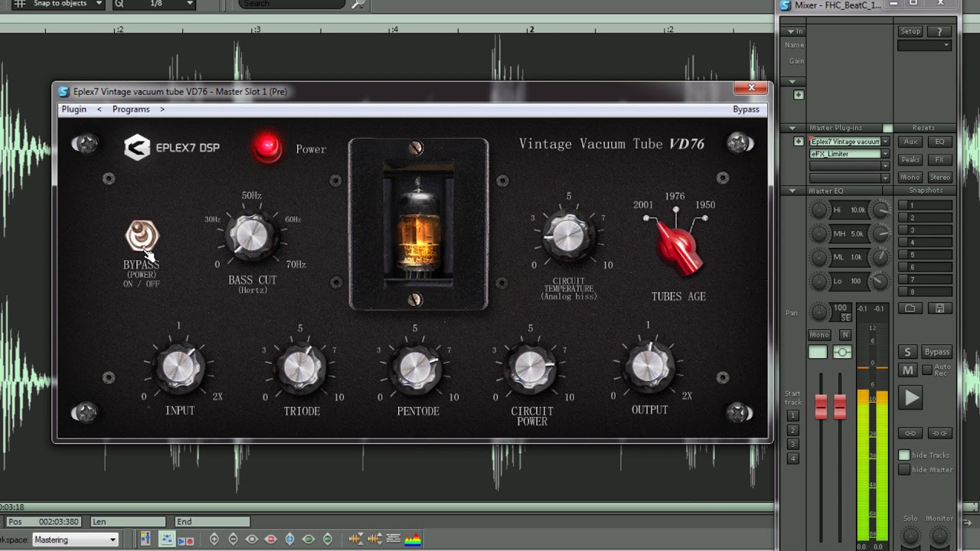Screen dimensions: 980x551
Task: Go to previous program with left arrow
Action: 100,109
